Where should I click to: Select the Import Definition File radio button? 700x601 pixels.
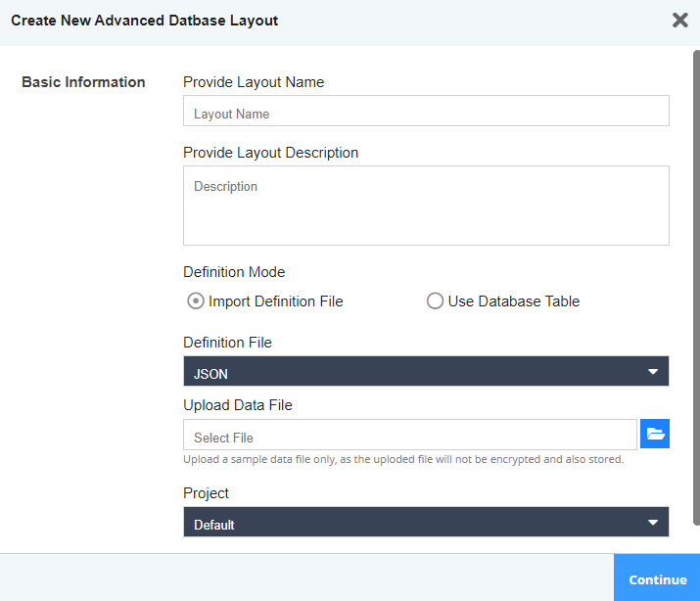pos(196,301)
